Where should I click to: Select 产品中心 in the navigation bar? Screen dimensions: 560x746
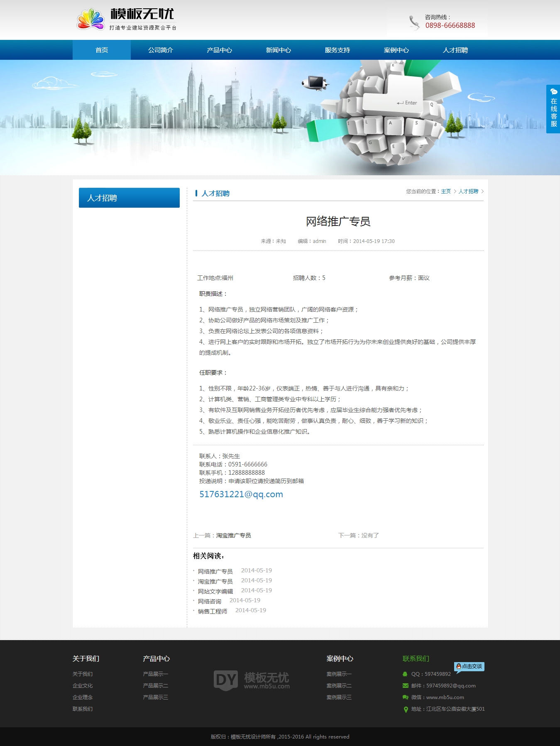point(219,50)
